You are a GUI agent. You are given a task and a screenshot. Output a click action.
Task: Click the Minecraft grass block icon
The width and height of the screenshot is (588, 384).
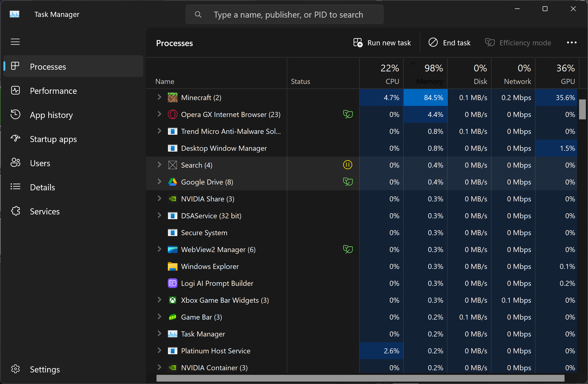click(172, 97)
